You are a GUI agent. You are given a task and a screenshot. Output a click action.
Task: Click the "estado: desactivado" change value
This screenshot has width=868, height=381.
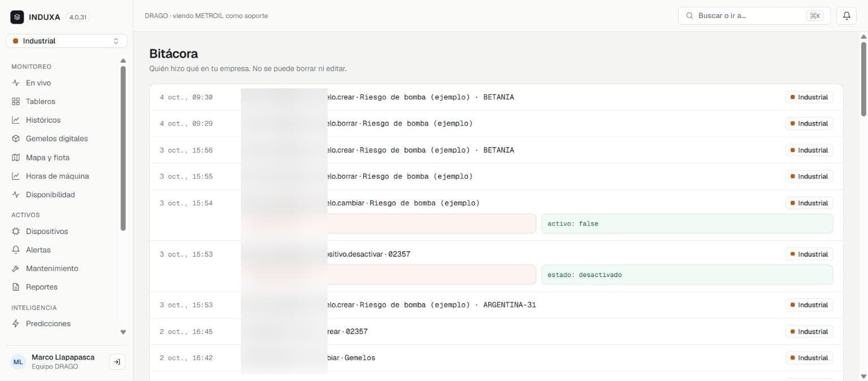[687, 275]
